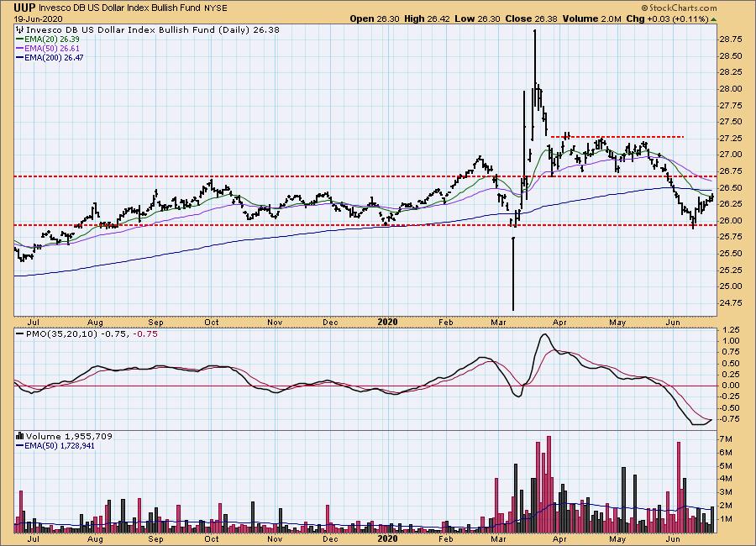
Task: Click the Jul label under the price chart
Action: click(x=34, y=322)
